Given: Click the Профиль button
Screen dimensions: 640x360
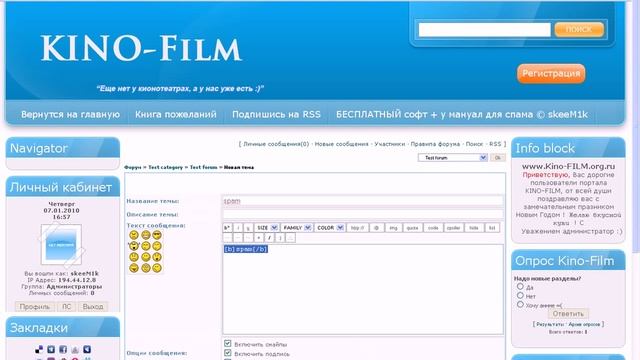Looking at the screenshot, I should tap(35, 307).
